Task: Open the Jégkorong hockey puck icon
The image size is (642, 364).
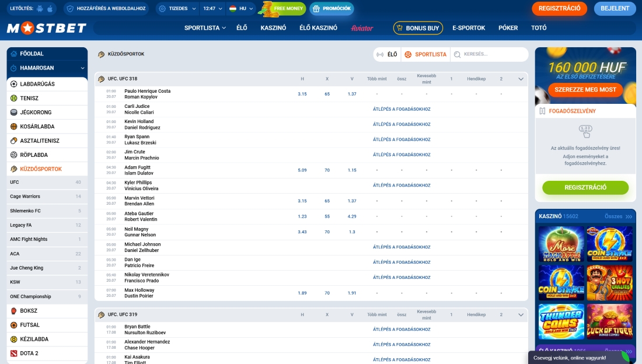Action: point(13,112)
